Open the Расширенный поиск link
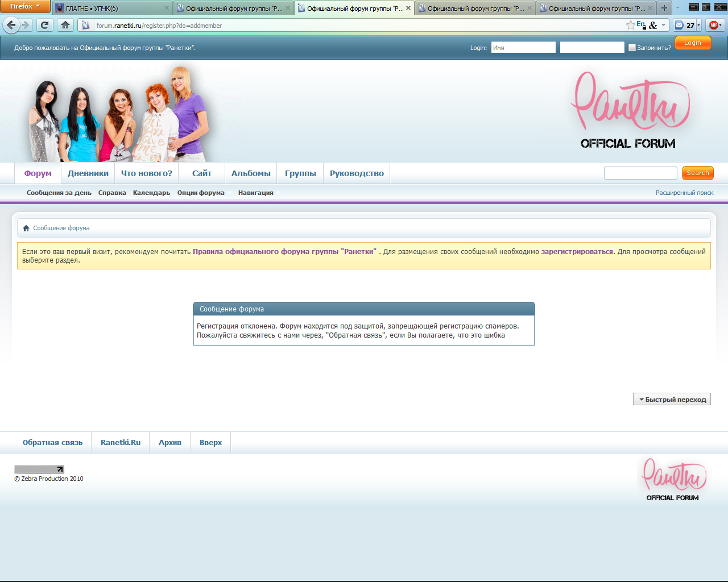Screen dimensions: 728x582 [684, 193]
